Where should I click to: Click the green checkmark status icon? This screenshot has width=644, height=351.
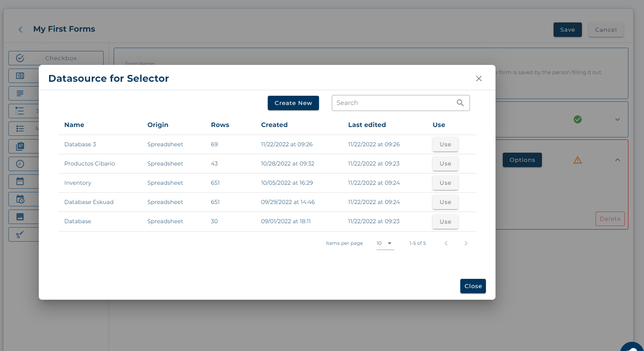pyautogui.click(x=578, y=119)
